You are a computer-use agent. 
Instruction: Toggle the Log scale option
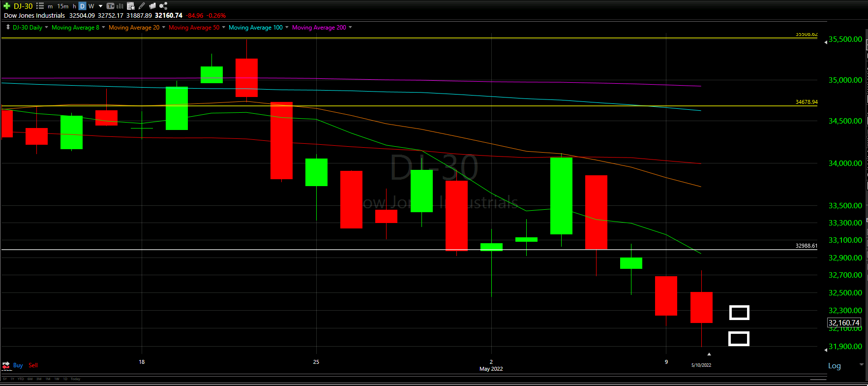click(835, 366)
